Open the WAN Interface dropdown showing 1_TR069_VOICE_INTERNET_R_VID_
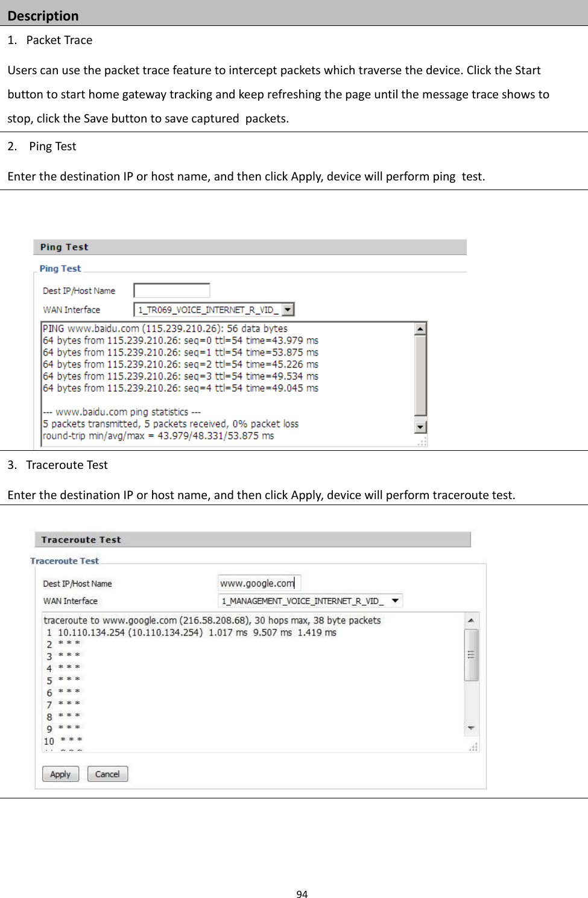This screenshot has height=898, width=588. pos(288,308)
